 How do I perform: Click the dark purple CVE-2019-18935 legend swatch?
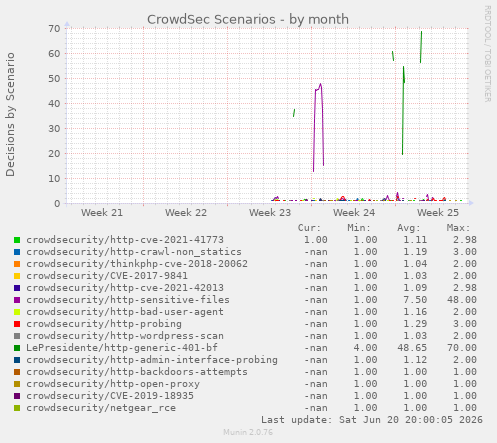(17, 396)
